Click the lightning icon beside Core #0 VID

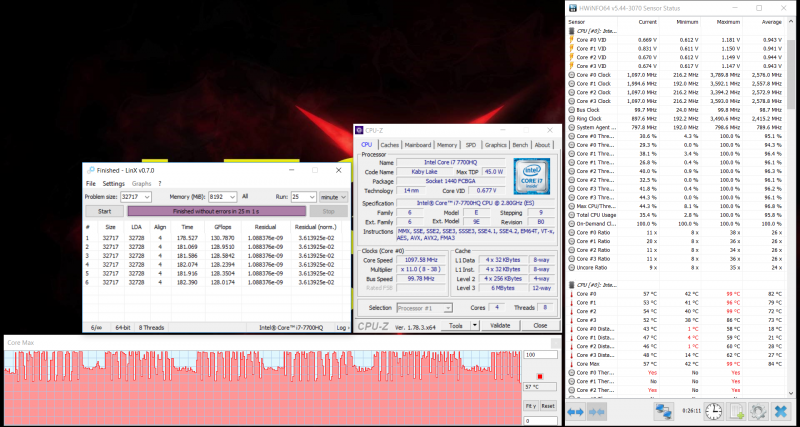(x=571, y=40)
